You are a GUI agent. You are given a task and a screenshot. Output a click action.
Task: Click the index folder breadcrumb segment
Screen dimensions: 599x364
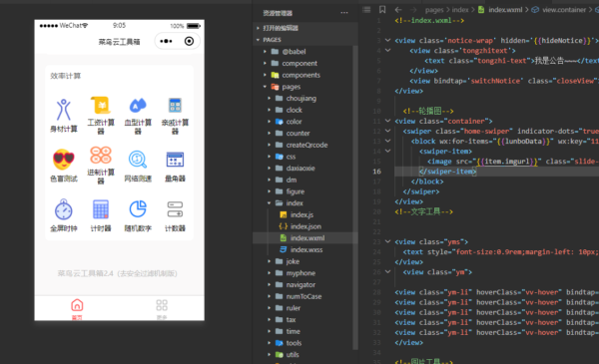(460, 10)
